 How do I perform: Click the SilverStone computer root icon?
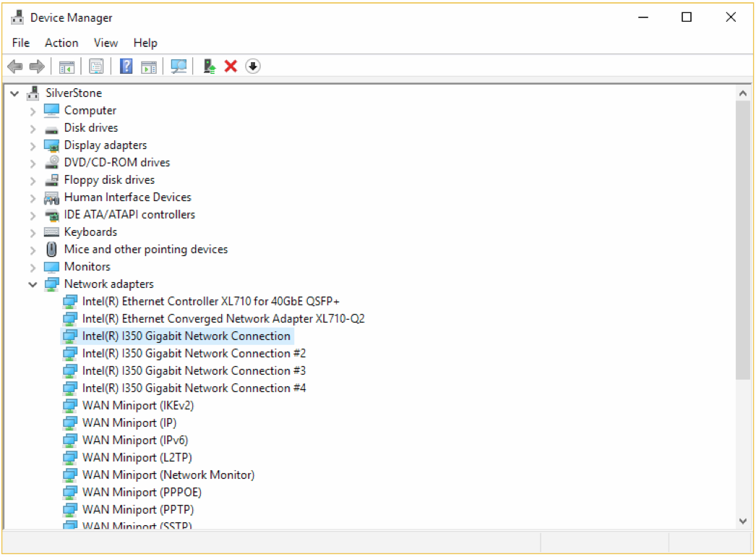33,93
